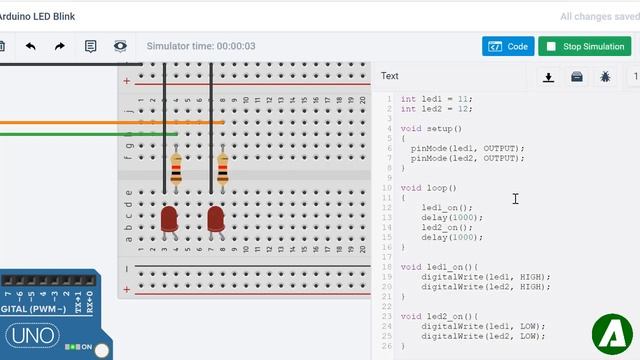
Task: Click the Arduino LED Blink project title
Action: click(x=38, y=17)
